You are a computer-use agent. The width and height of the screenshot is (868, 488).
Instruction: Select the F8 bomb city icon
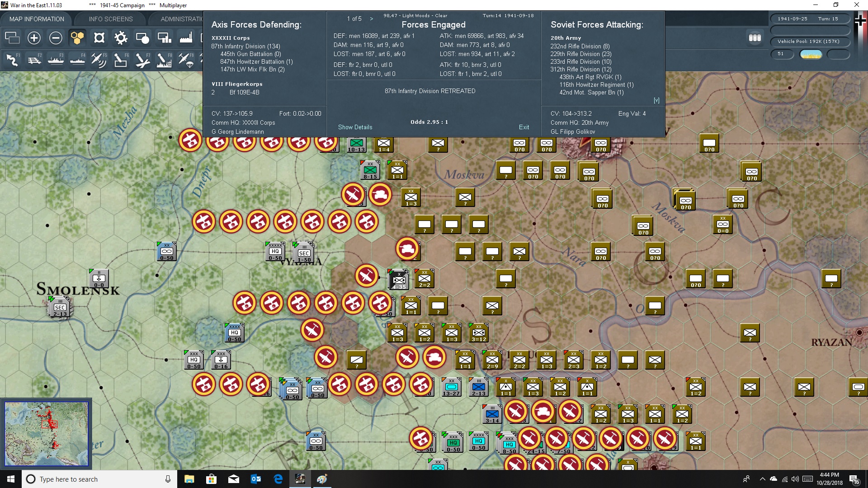(x=164, y=60)
